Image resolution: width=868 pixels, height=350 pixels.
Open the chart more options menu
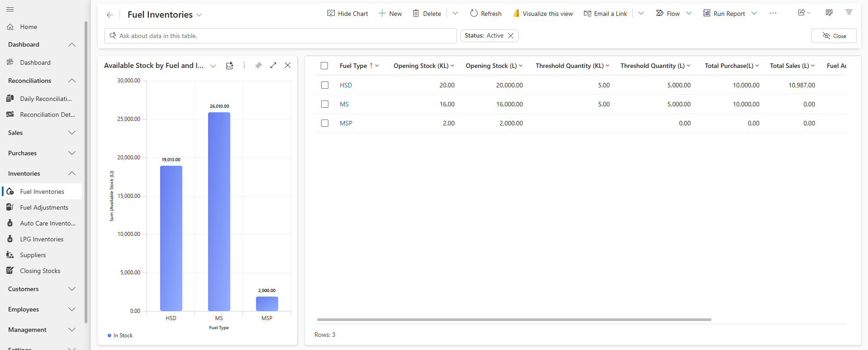point(244,66)
